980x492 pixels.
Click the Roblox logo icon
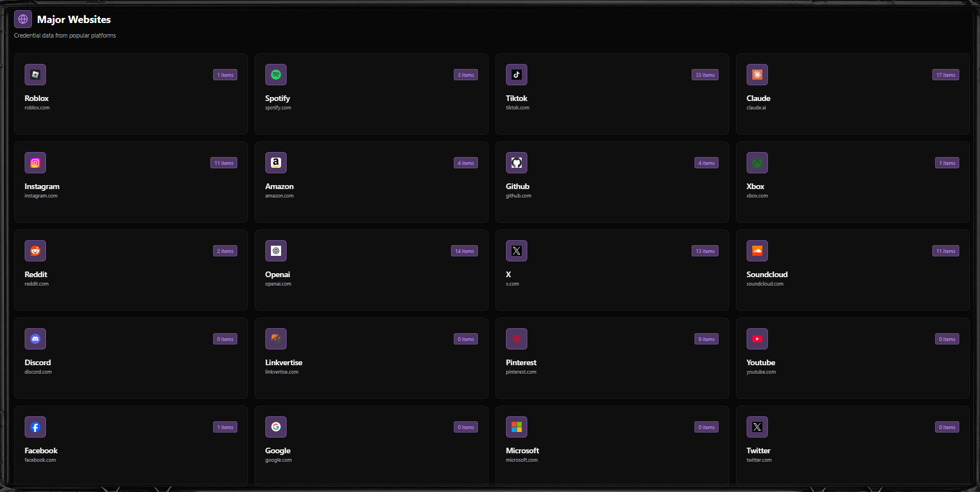[35, 75]
